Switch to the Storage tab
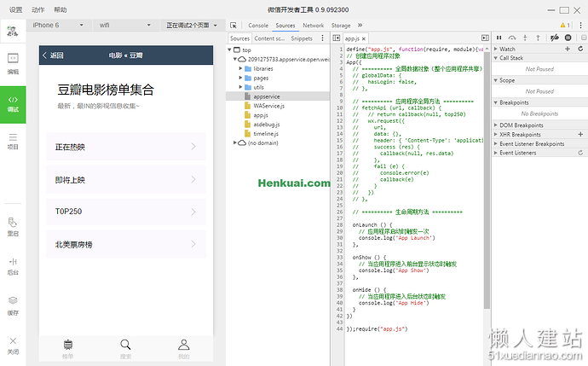The image size is (588, 366). [341, 25]
